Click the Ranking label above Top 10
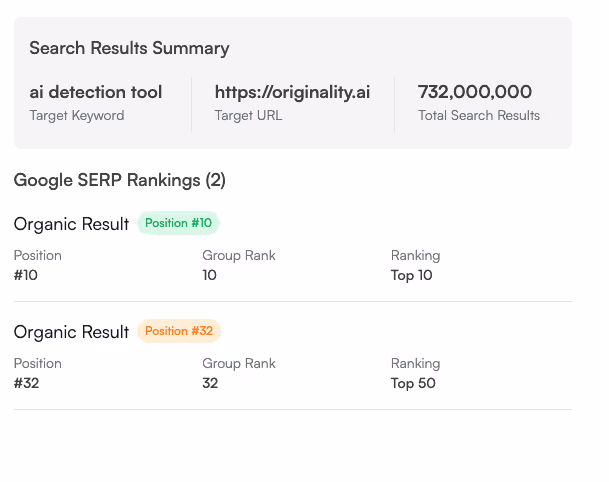 pyautogui.click(x=415, y=255)
